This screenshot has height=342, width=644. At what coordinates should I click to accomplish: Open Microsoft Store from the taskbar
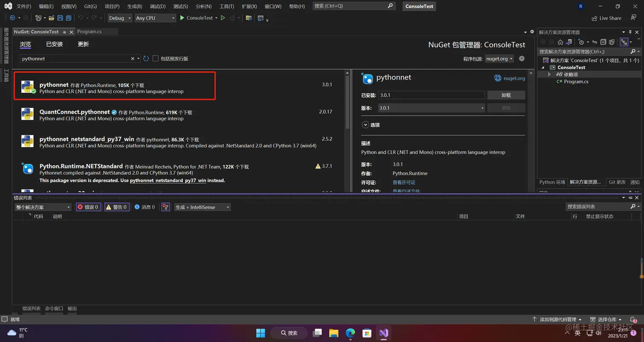(x=367, y=333)
